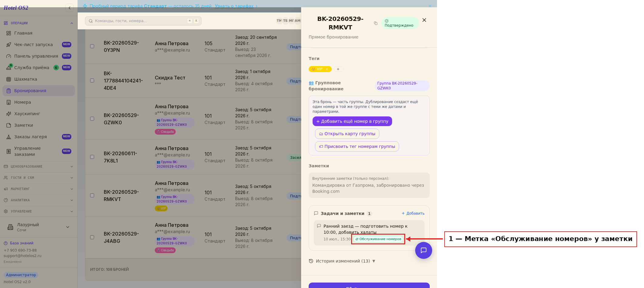Select checkbox for booking BK-20260529-0Y3PN

(92, 46)
